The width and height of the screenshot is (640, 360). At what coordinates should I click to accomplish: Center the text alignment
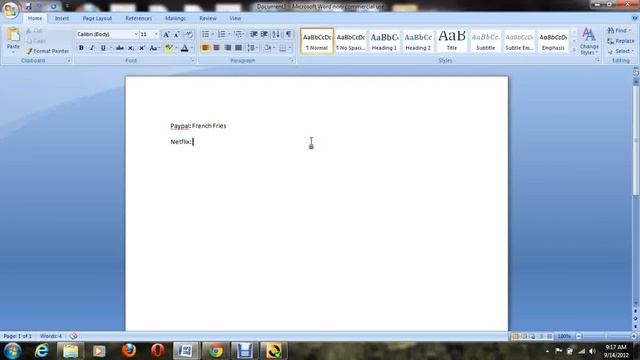(x=216, y=48)
